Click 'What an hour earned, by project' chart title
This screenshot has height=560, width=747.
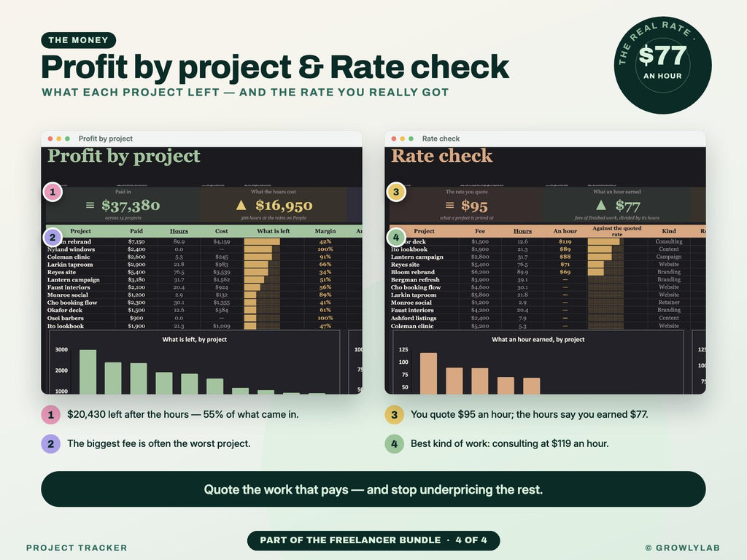[538, 340]
